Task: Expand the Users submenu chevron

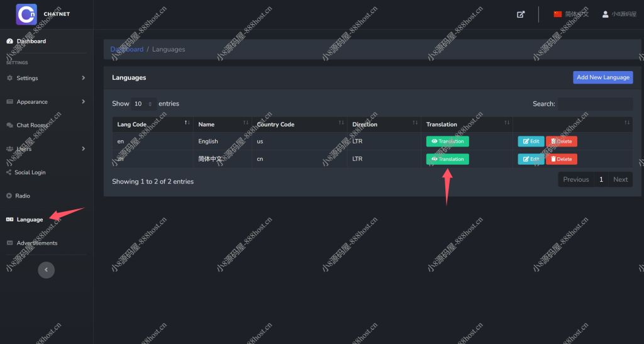Action: (x=84, y=148)
